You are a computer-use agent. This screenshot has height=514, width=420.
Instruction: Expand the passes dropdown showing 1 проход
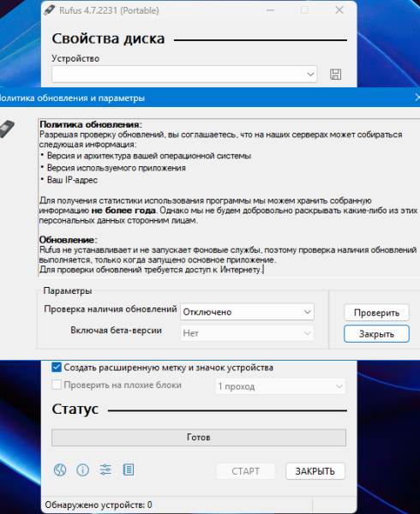pos(280,386)
